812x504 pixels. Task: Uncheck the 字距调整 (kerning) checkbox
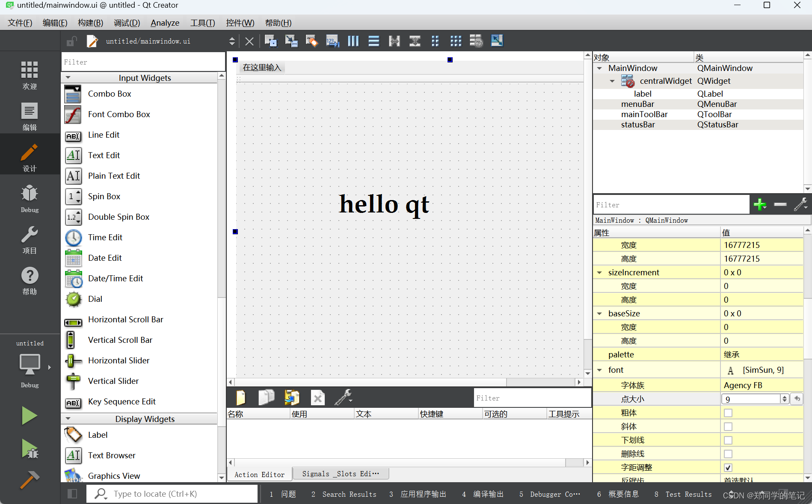(x=728, y=468)
